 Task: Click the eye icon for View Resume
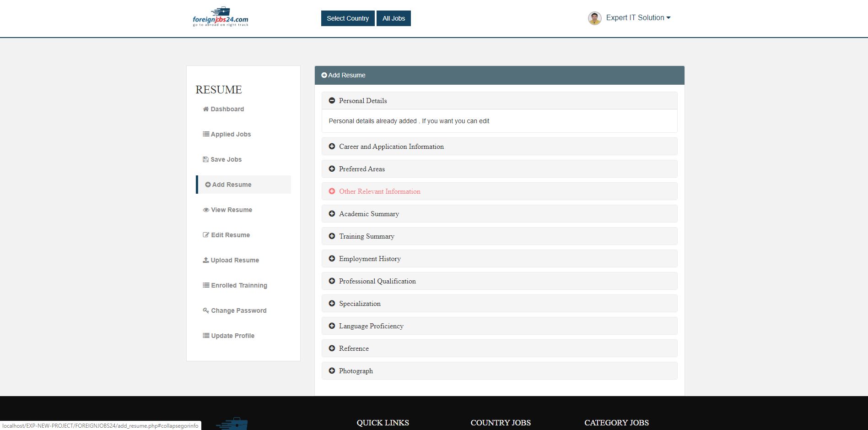(x=206, y=210)
